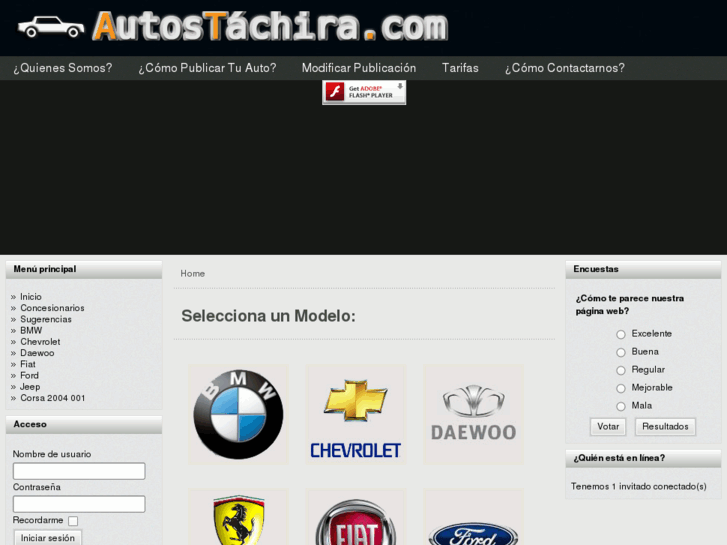The height and width of the screenshot is (545, 727).
Task: Open the ¿Quienes Somos? menu item
Action: click(x=63, y=68)
